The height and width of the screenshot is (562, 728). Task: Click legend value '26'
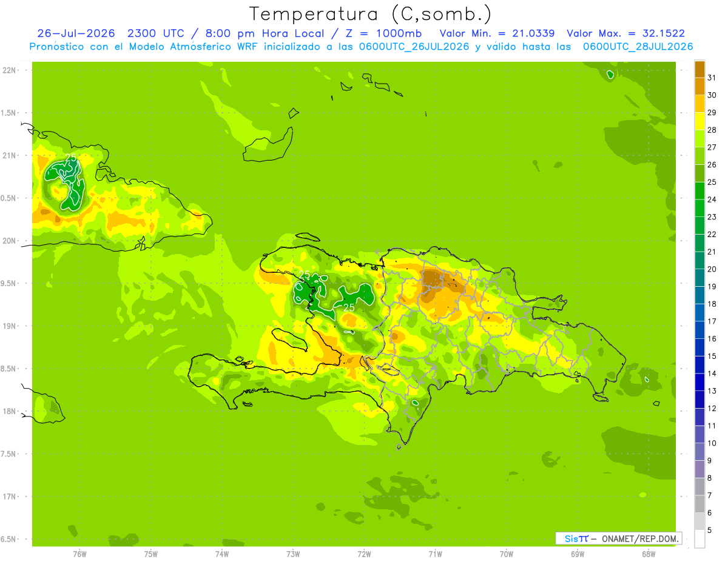point(712,164)
